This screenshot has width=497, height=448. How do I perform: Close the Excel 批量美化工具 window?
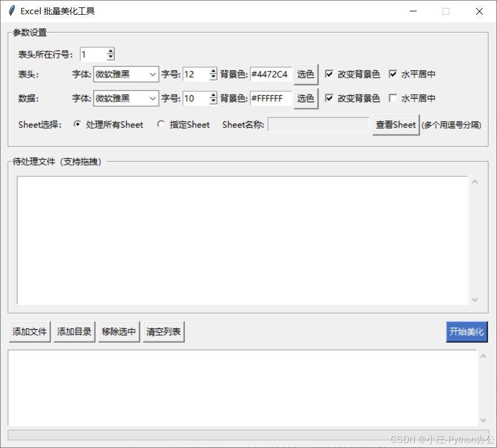pyautogui.click(x=479, y=11)
